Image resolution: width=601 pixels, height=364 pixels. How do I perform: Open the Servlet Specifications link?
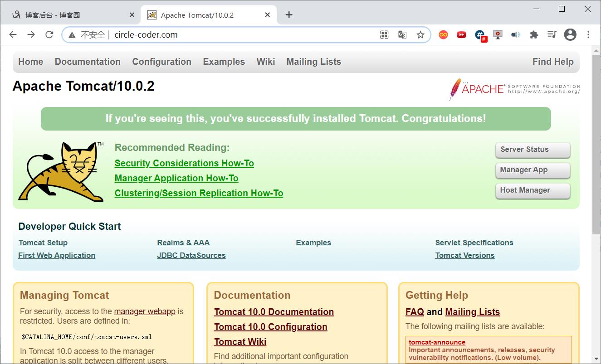click(474, 243)
